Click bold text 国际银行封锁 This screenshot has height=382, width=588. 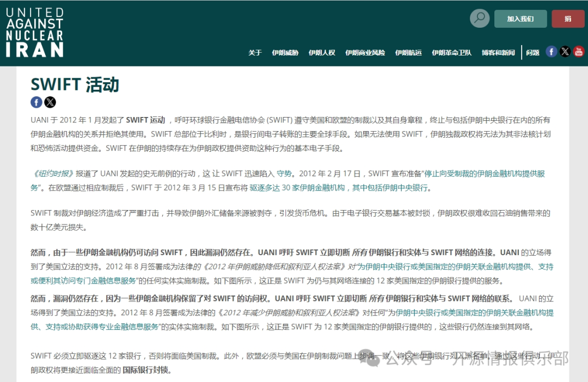click(x=145, y=370)
